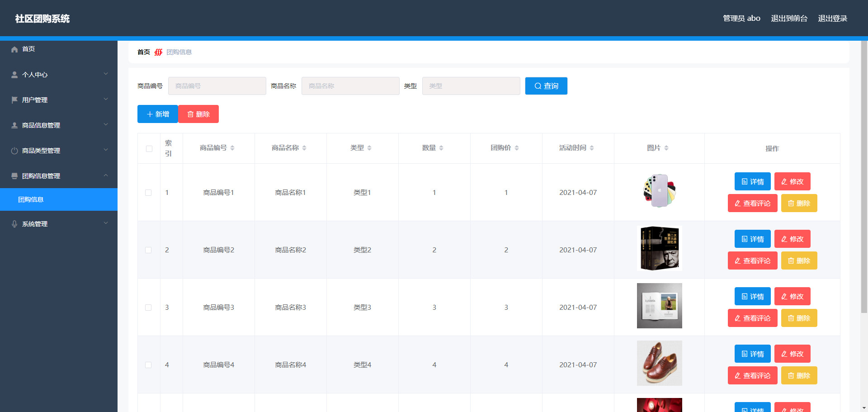Expand 个人中心 menu chevron
The width and height of the screenshot is (868, 412).
pos(106,74)
